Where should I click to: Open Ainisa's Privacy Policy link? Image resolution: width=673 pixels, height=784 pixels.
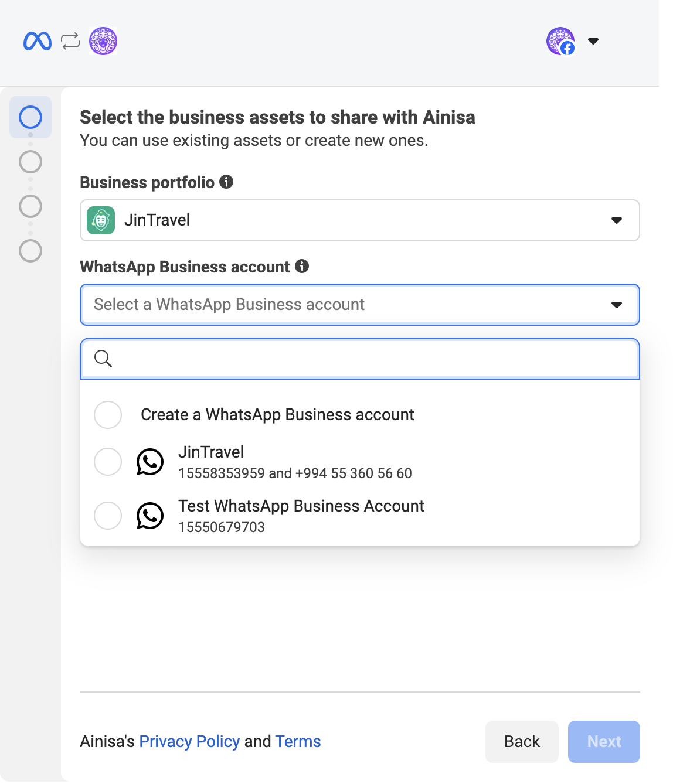click(189, 741)
